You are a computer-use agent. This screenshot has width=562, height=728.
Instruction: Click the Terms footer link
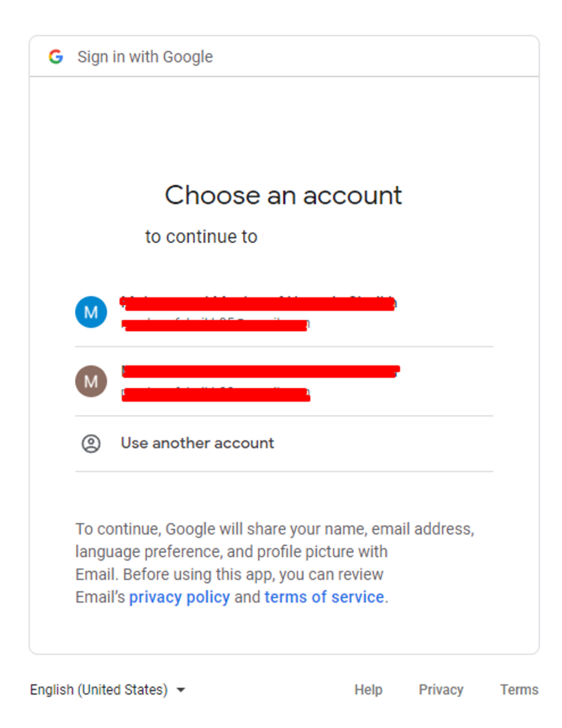coord(519,690)
